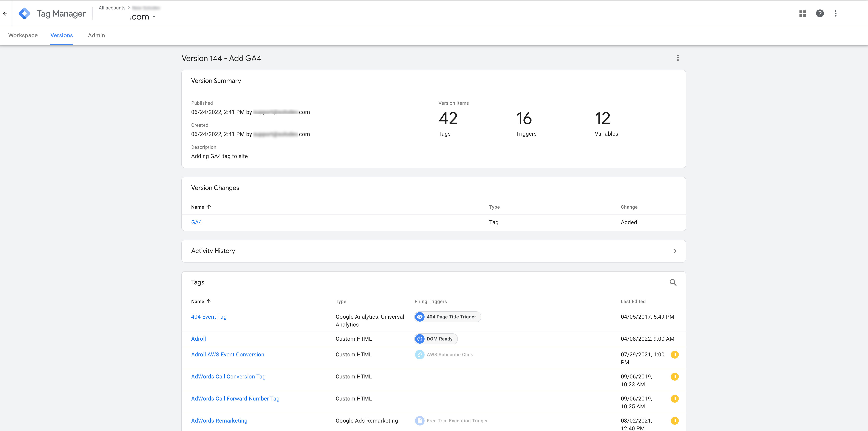Click the 12 Variables count
This screenshot has height=431, width=868.
(x=603, y=118)
